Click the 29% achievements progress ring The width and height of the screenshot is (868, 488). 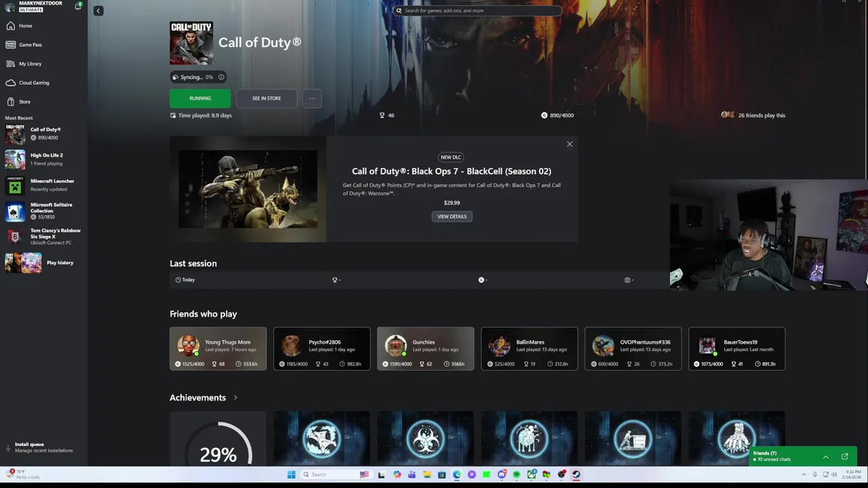(218, 443)
